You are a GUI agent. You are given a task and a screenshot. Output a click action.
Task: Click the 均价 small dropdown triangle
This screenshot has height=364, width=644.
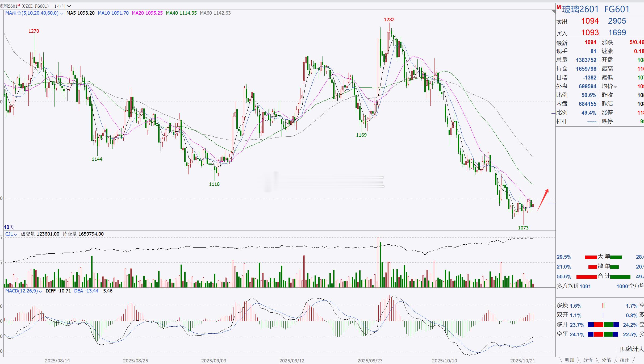(615, 87)
